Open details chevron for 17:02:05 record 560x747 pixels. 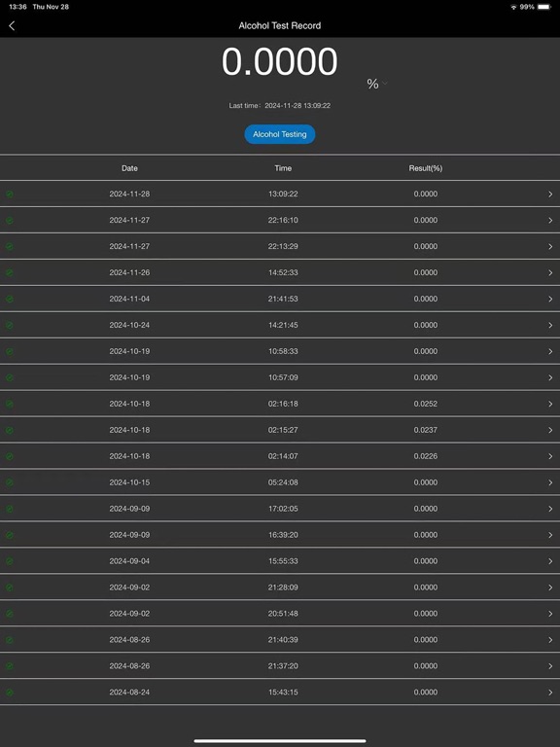point(550,509)
